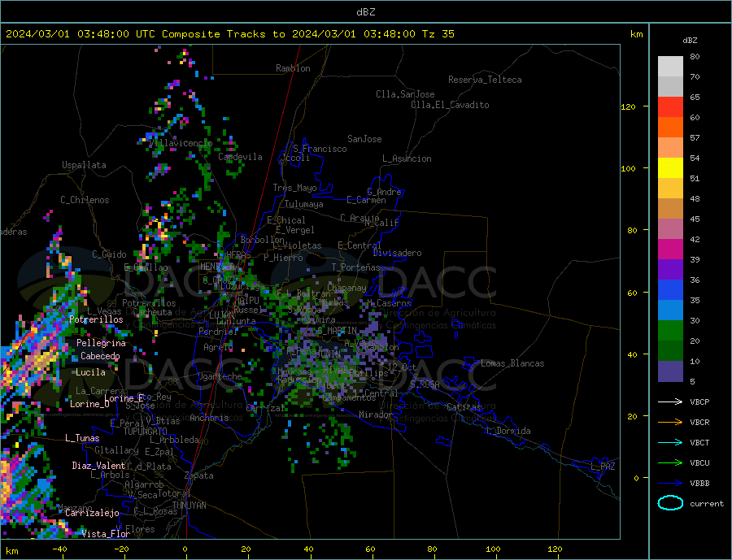Click the 'Lomas_Blancas' map label

[x=512, y=363]
